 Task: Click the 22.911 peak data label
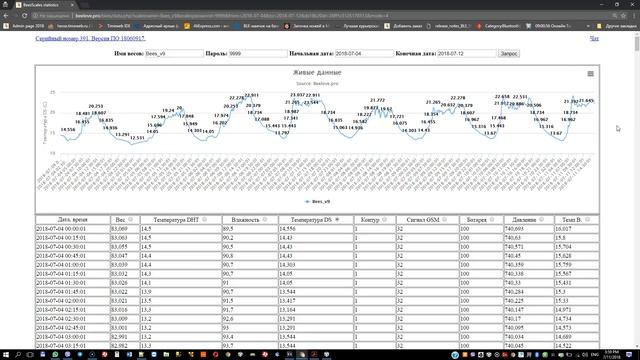tap(251, 95)
